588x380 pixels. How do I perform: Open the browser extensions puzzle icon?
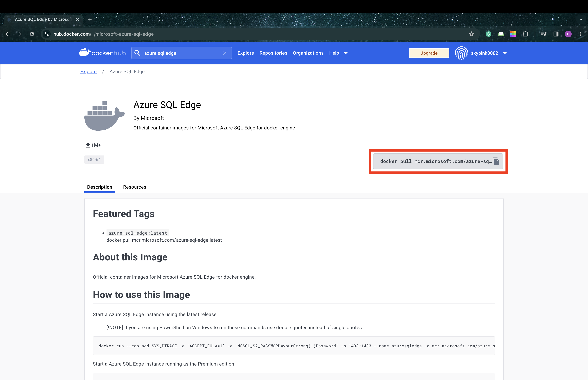coord(525,34)
